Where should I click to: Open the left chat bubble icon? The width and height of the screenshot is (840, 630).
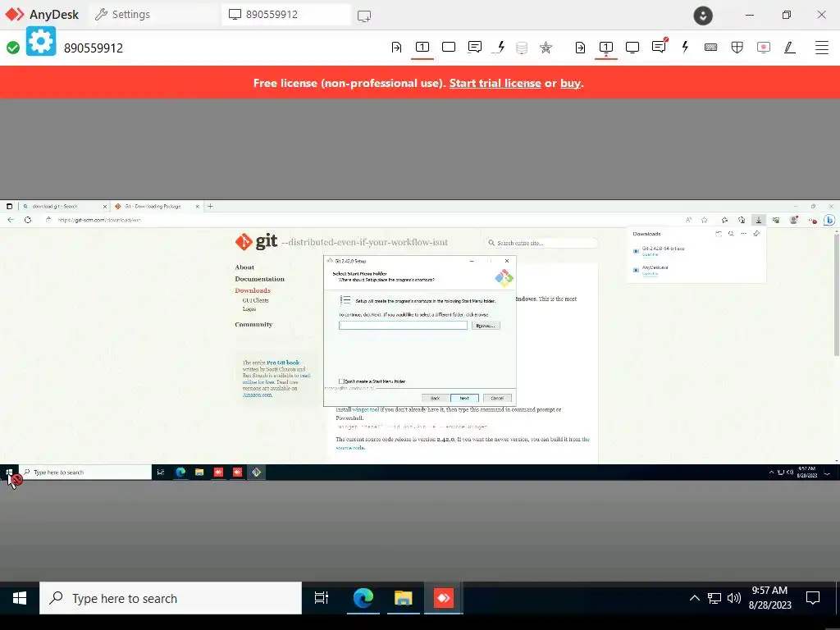tap(475, 47)
